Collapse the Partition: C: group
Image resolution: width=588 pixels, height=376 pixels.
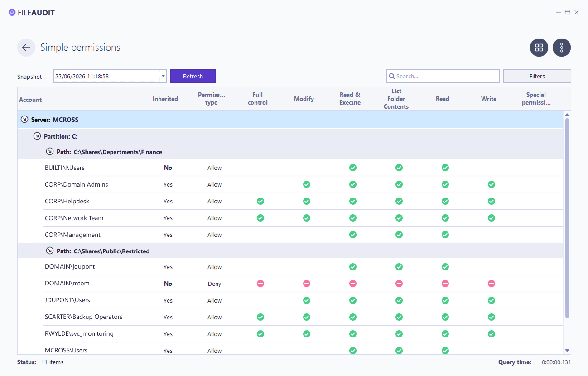(37, 136)
